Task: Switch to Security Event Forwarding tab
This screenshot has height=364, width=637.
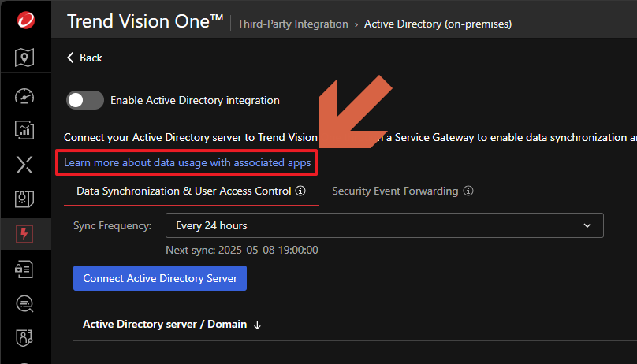Action: [x=395, y=191]
